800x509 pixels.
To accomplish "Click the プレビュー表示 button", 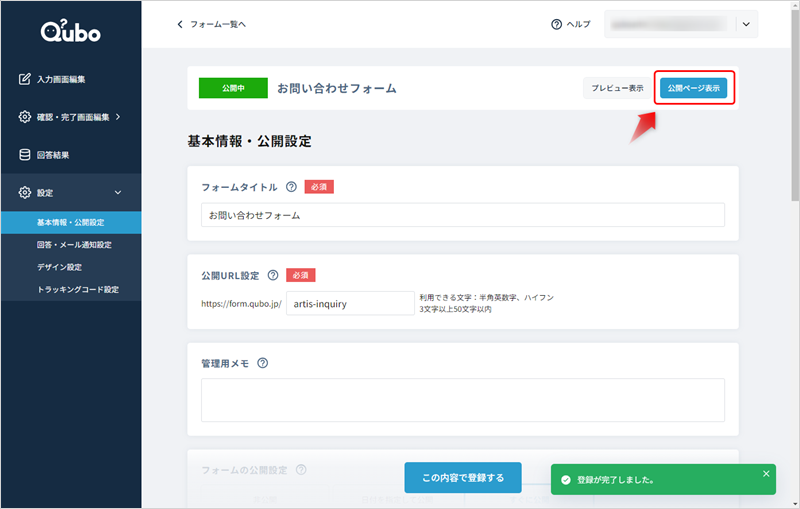I will [x=617, y=88].
